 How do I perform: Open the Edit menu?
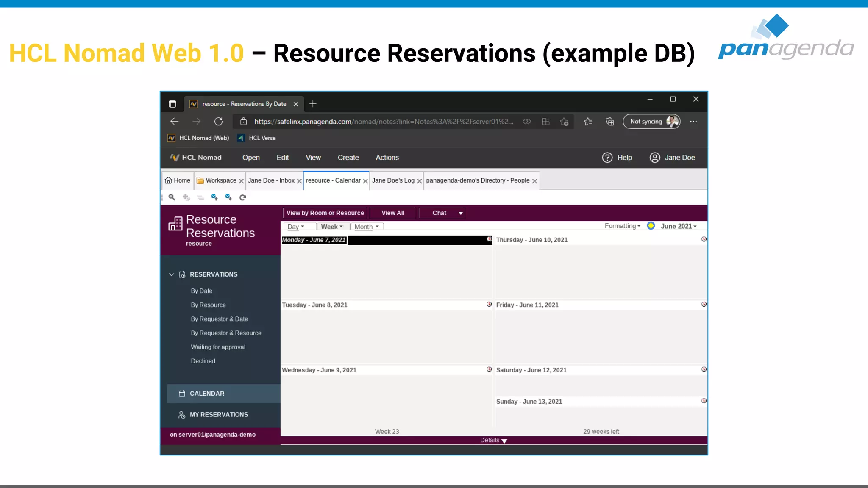(x=283, y=158)
